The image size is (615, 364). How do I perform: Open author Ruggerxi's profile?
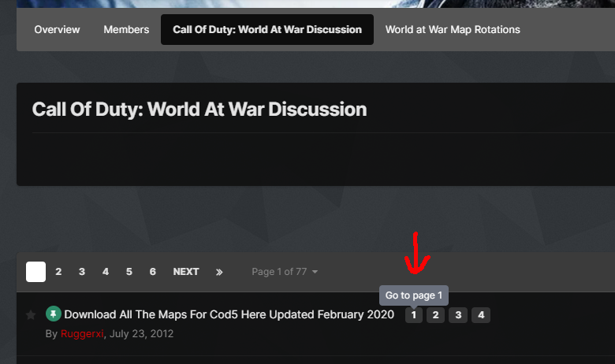(x=82, y=334)
